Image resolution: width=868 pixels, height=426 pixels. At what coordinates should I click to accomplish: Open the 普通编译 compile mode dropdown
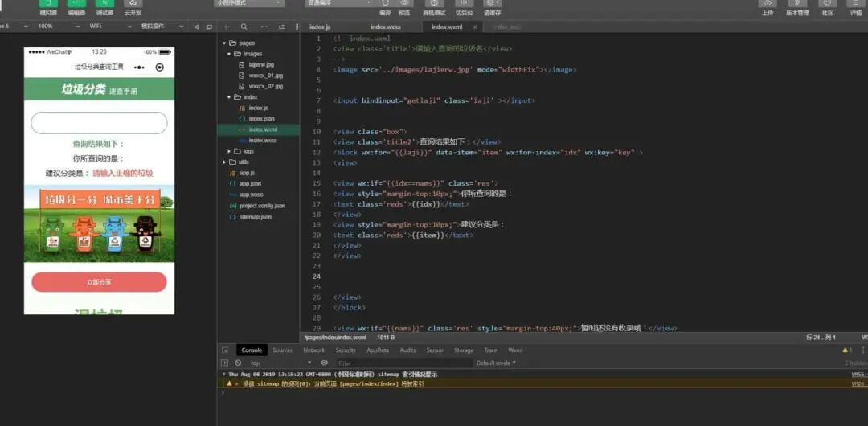click(x=338, y=2)
